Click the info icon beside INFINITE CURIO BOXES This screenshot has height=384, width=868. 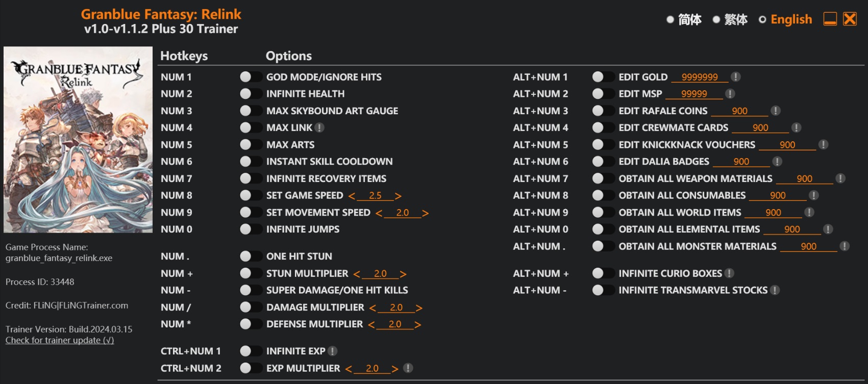(x=729, y=273)
